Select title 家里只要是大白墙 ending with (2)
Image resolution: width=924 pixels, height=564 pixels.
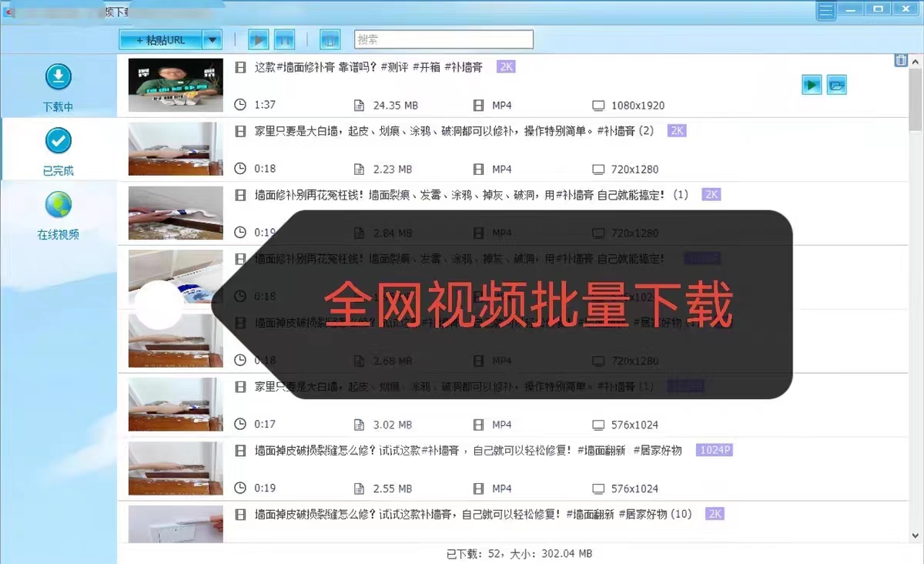(454, 131)
